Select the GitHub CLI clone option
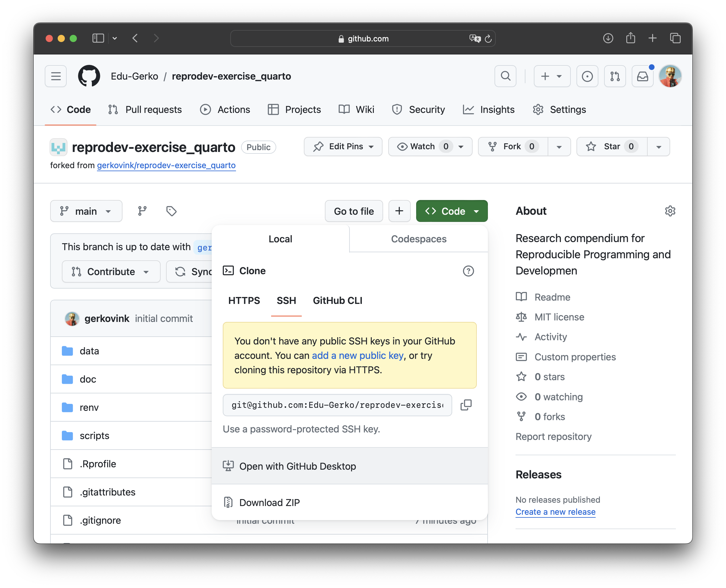This screenshot has height=588, width=726. click(x=337, y=300)
